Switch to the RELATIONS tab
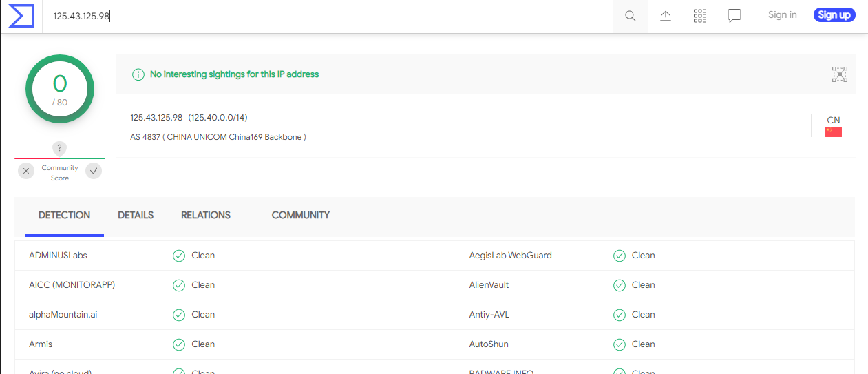Screen dimensions: 868x374 206,215
